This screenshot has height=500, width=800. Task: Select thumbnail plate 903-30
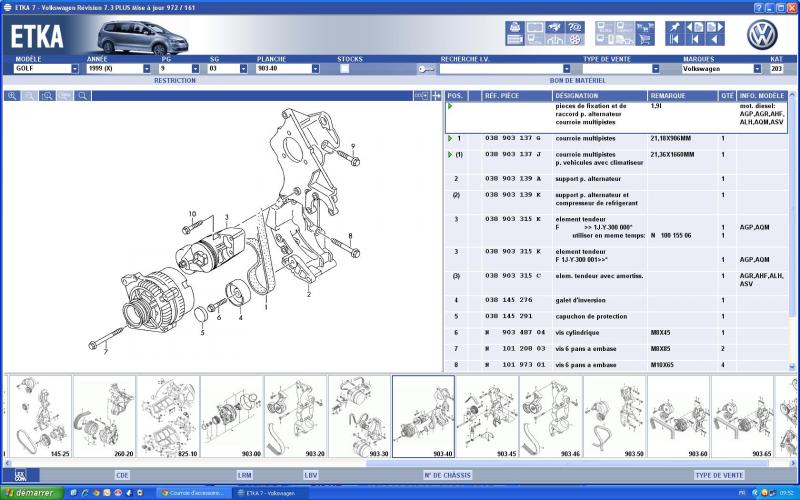(x=359, y=416)
